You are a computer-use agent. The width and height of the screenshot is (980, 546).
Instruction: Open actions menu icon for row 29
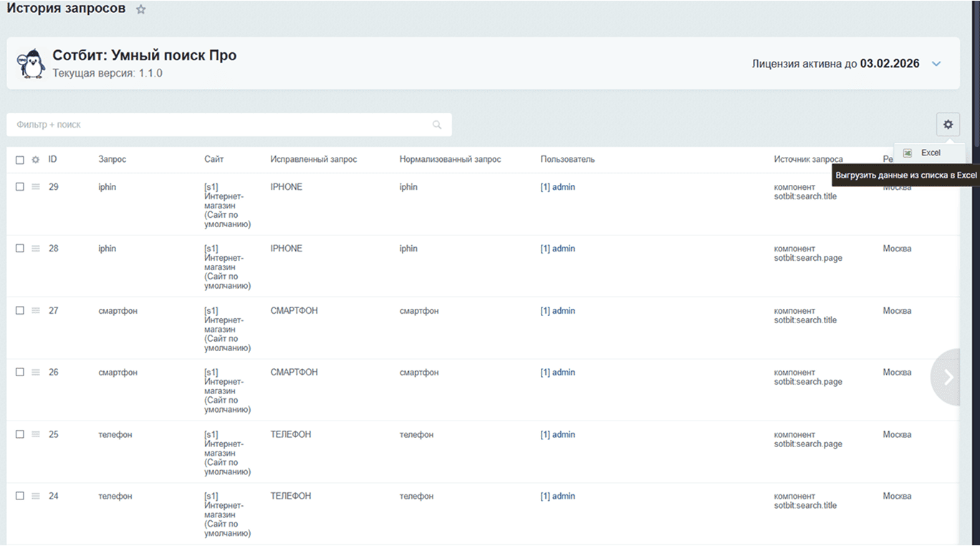point(36,186)
